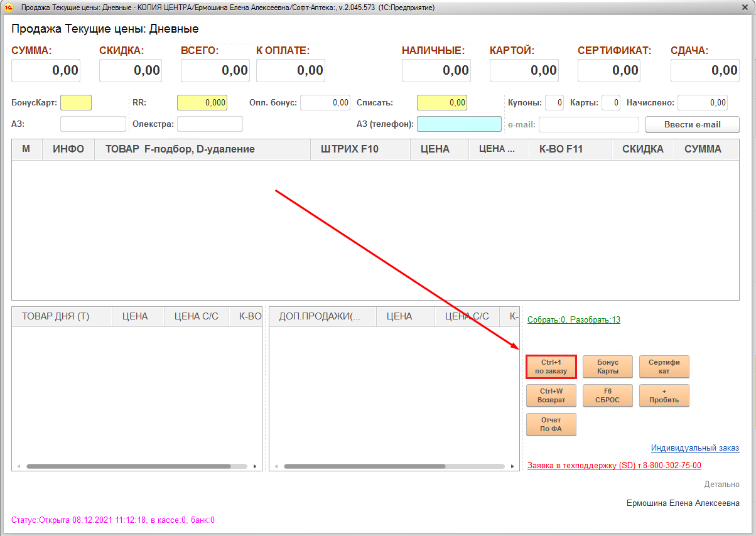Click the Ввести e-mail button
The width and height of the screenshot is (756, 536).
coord(692,124)
